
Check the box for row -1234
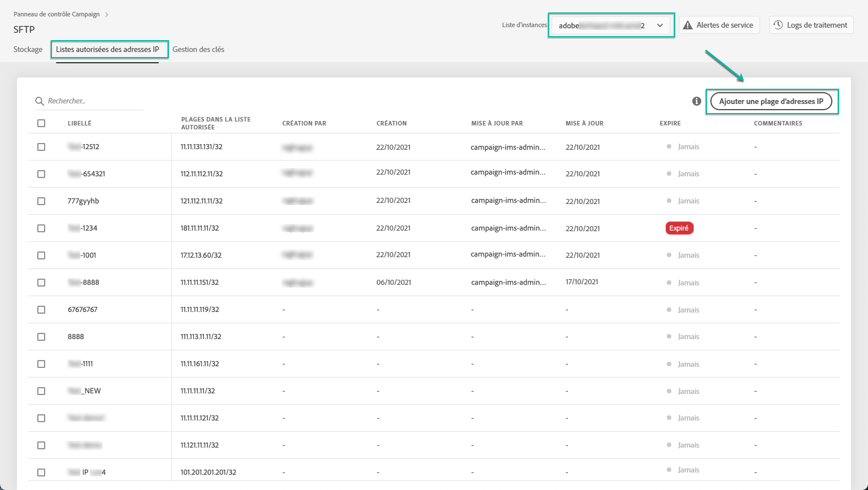pyautogui.click(x=41, y=228)
